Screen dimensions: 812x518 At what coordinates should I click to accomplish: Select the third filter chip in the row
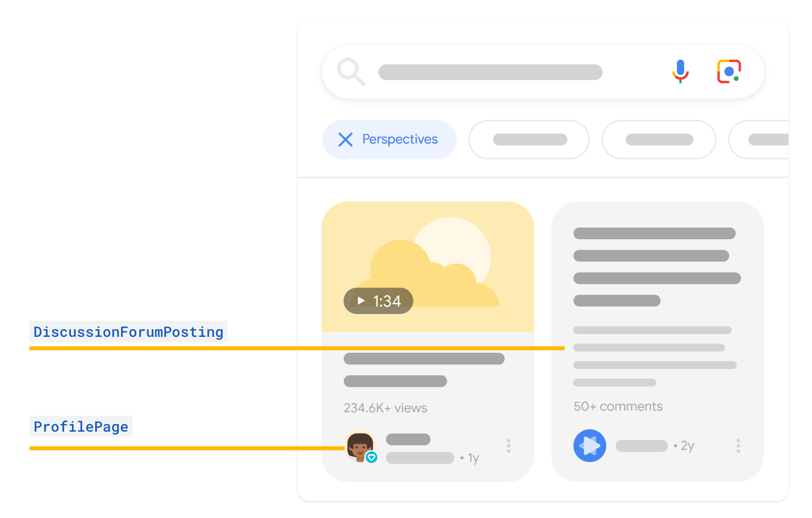[x=659, y=139]
